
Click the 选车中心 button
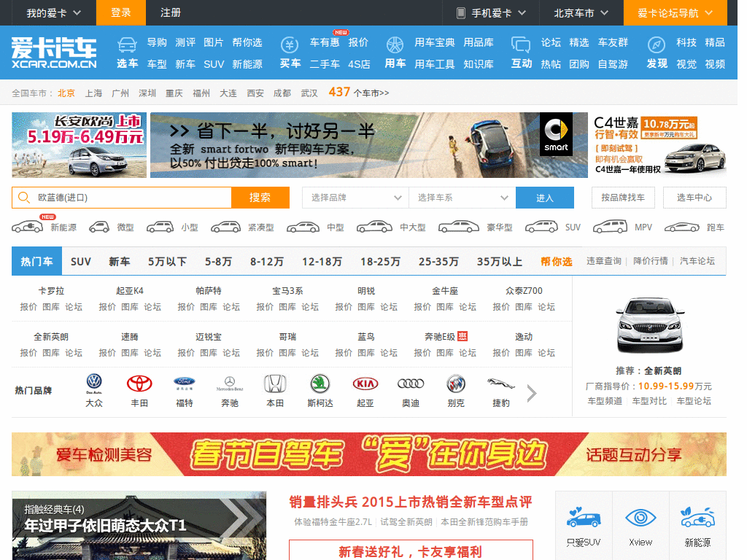click(x=694, y=198)
